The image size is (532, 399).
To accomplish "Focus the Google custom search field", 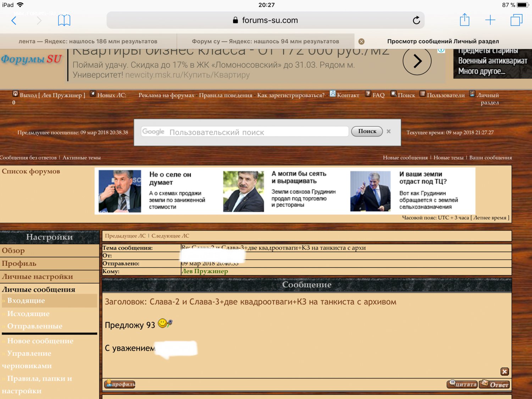I will point(245,132).
